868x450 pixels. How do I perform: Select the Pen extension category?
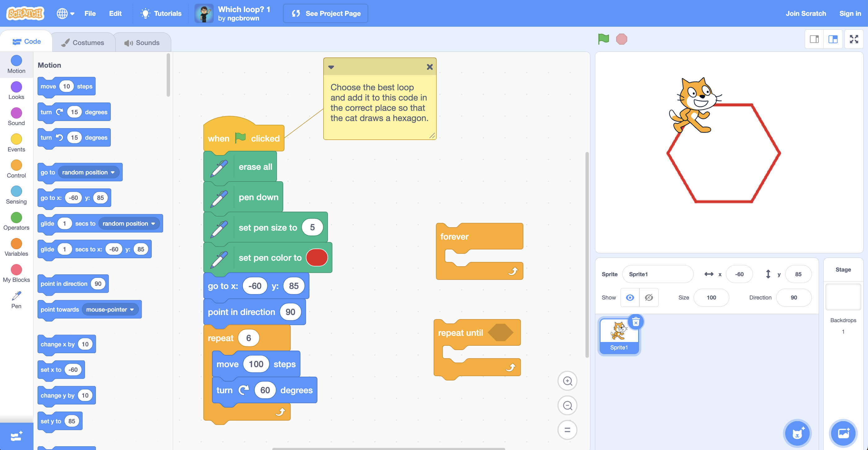point(16,300)
